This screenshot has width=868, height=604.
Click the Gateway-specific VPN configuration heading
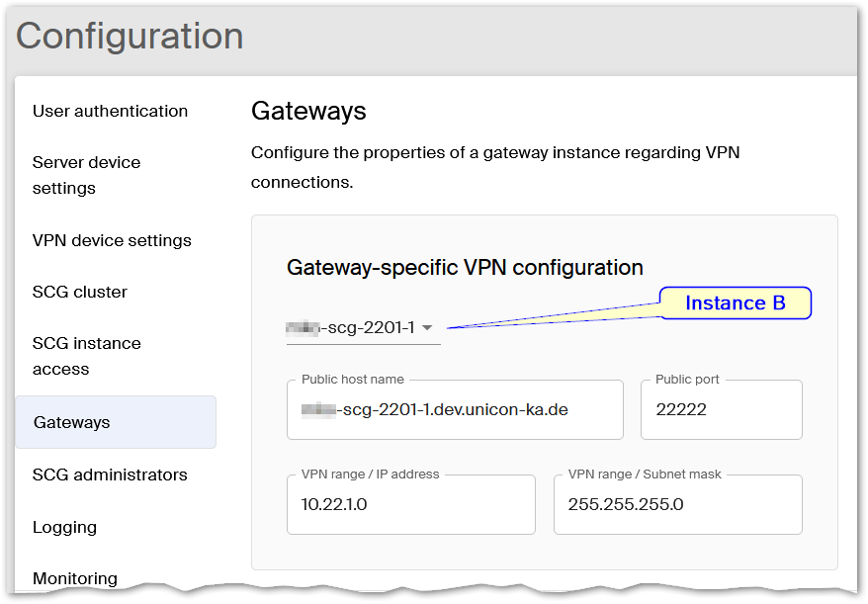click(465, 267)
